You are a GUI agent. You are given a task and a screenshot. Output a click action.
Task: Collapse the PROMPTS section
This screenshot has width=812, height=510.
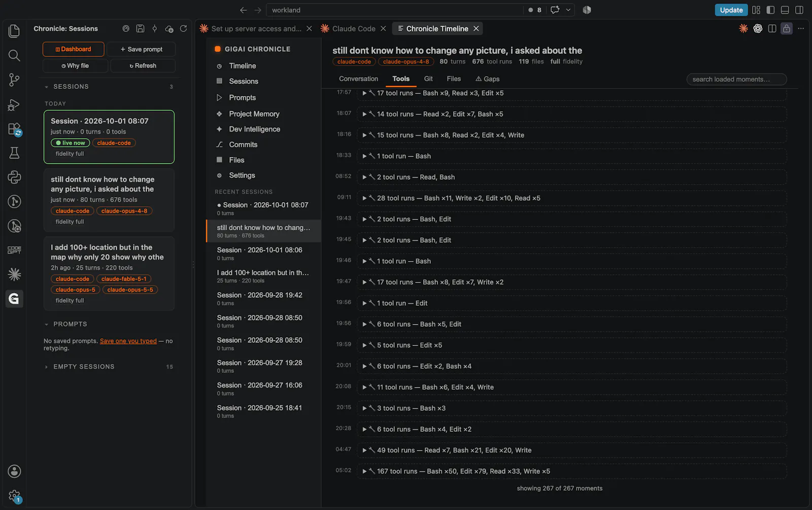109,324
